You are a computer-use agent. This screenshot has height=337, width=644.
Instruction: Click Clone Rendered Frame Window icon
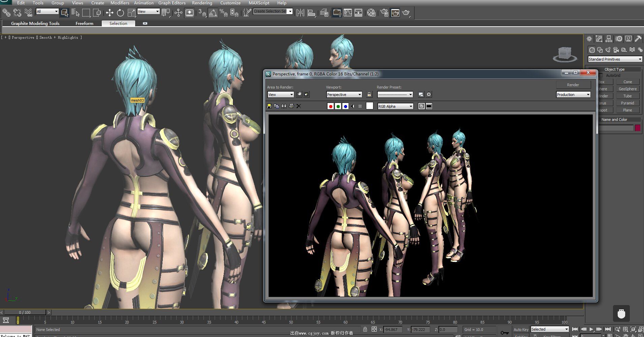(x=284, y=106)
